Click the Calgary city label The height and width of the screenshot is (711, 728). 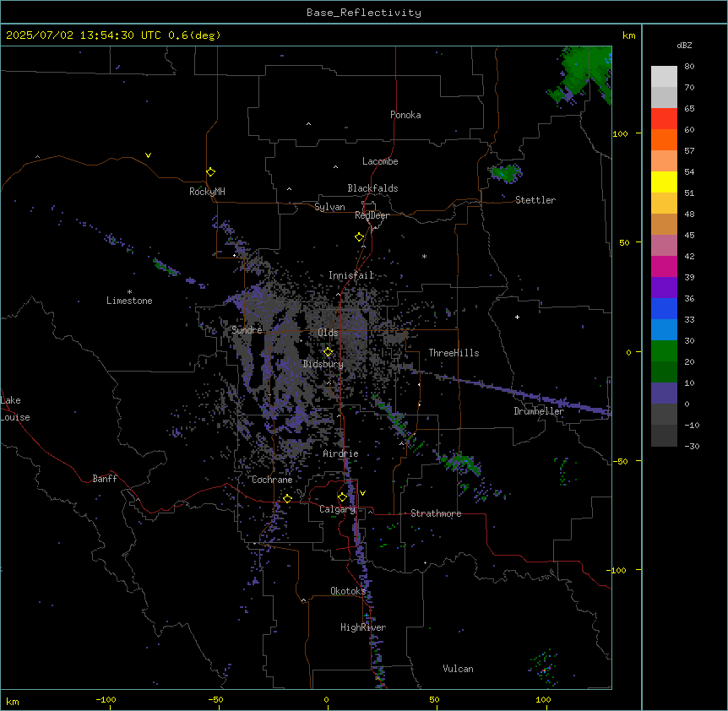[338, 509]
